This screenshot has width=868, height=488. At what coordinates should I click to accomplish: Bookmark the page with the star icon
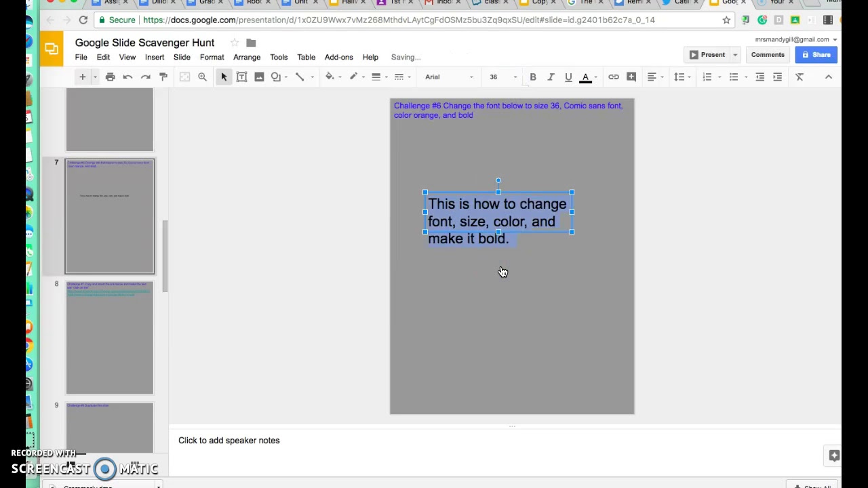click(726, 20)
